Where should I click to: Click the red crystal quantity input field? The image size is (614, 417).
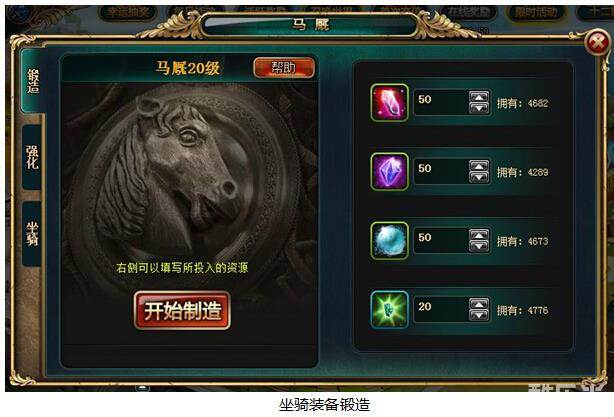[x=441, y=103]
